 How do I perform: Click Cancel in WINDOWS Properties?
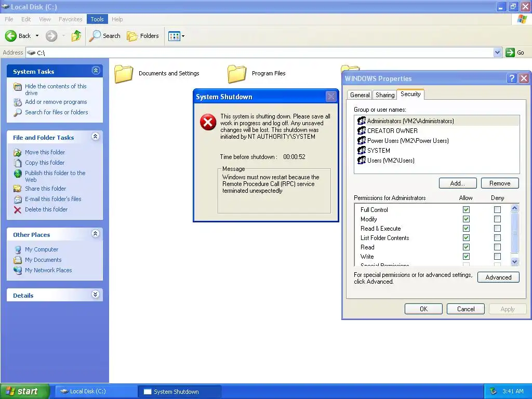coord(465,309)
